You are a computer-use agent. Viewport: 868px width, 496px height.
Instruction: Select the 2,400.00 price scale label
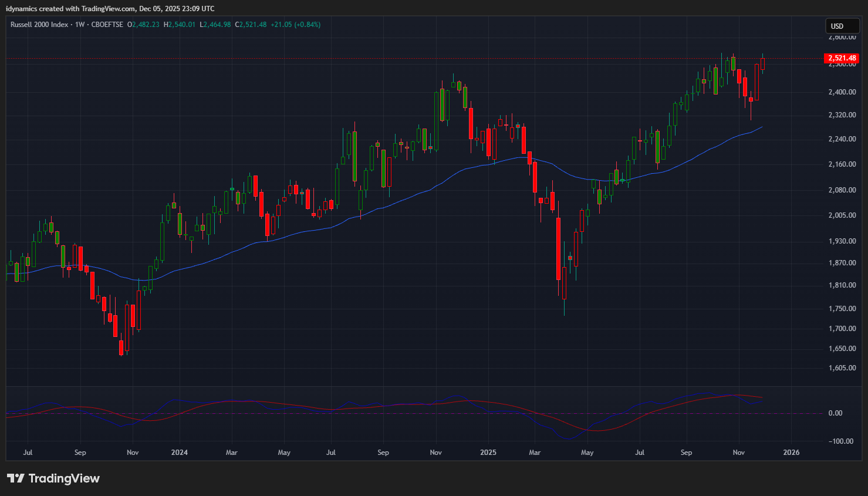point(842,92)
